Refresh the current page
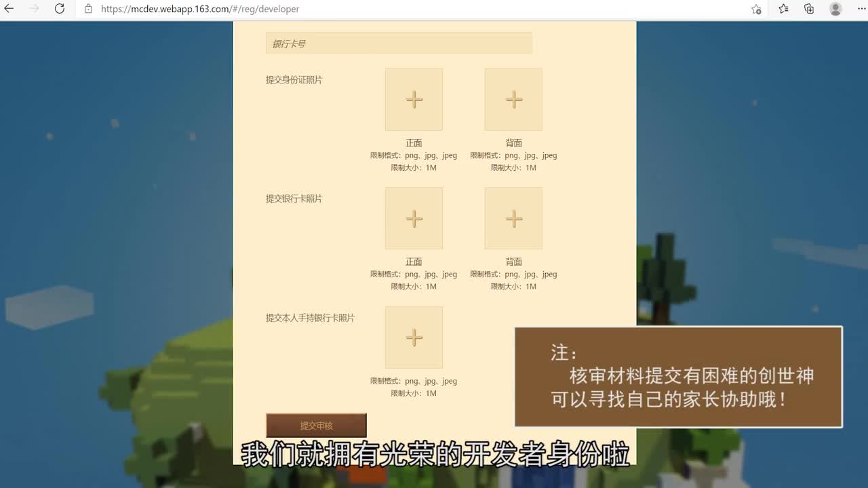 point(60,9)
